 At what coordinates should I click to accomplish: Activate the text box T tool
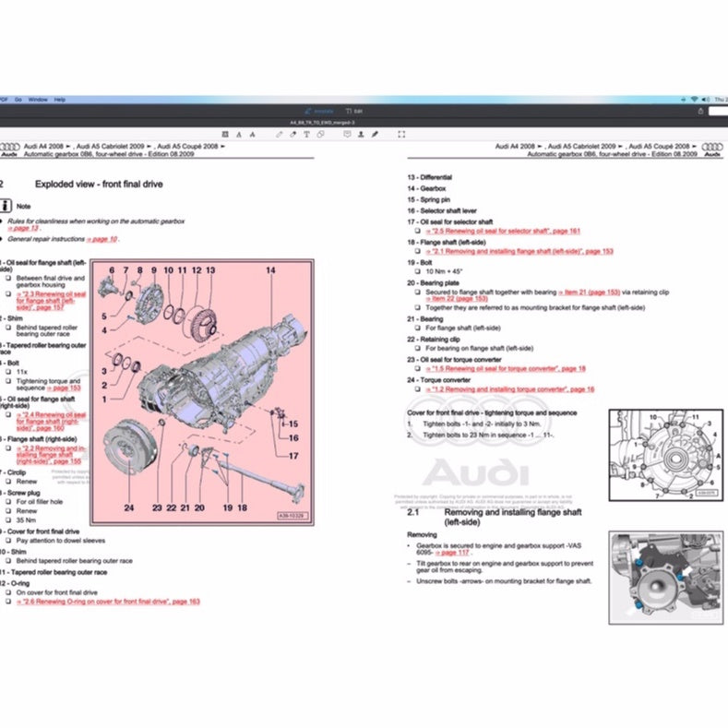pyautogui.click(x=306, y=134)
